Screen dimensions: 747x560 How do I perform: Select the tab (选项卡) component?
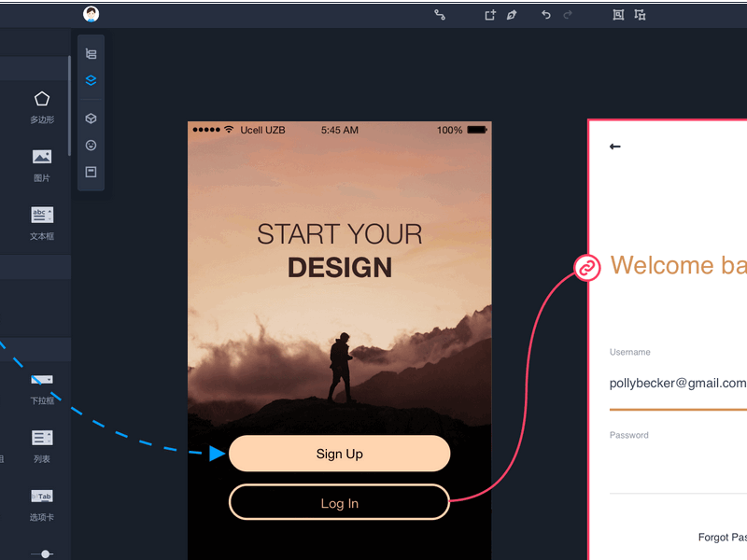pyautogui.click(x=42, y=505)
